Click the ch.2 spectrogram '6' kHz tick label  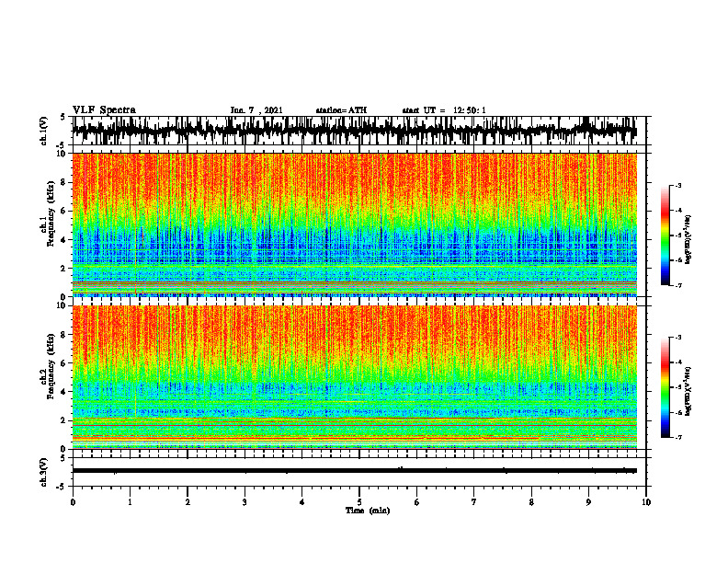pyautogui.click(x=64, y=363)
